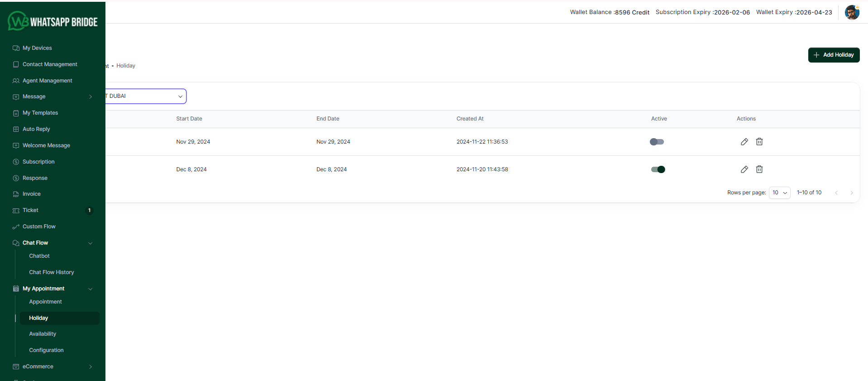The image size is (868, 381).
Task: Click the Subscription dollar icon
Action: point(16,162)
